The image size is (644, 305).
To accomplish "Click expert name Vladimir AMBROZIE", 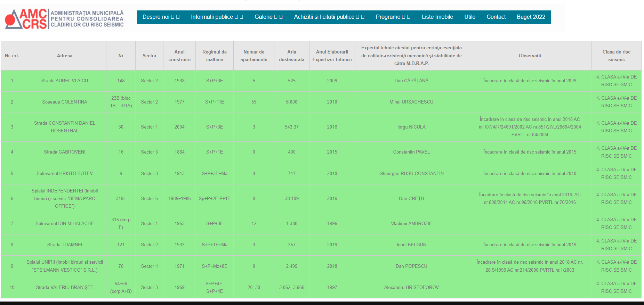I will point(411,223).
